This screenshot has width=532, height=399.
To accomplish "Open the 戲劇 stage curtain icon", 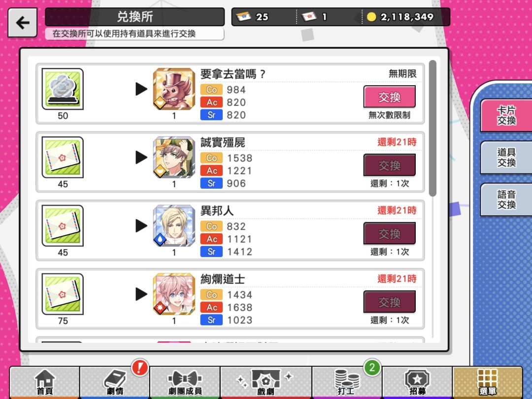I will click(x=266, y=382).
